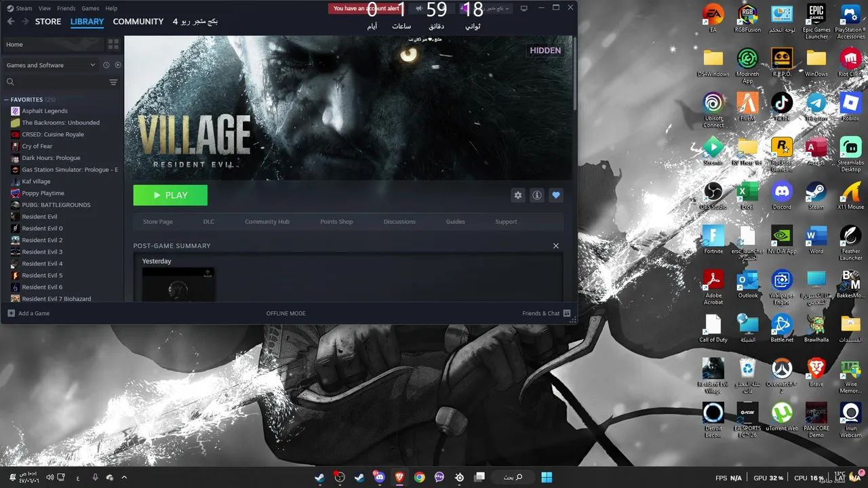Go to the STORE section
Image resolution: width=868 pixels, height=488 pixels.
48,22
